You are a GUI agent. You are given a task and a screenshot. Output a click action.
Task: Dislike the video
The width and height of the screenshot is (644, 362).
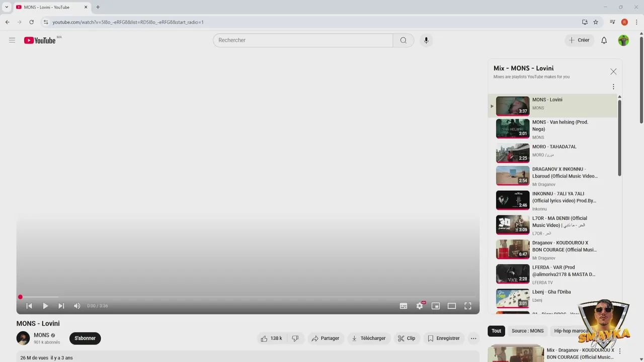point(295,338)
